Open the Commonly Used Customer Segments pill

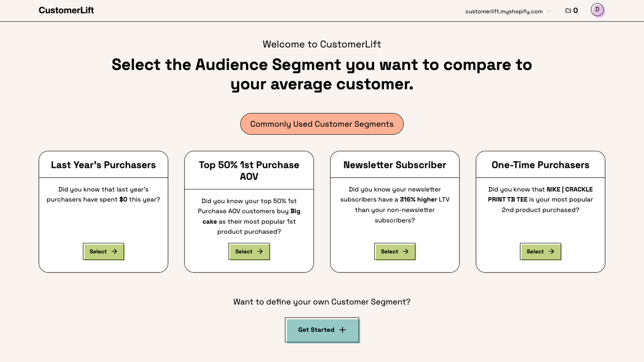coord(322,124)
